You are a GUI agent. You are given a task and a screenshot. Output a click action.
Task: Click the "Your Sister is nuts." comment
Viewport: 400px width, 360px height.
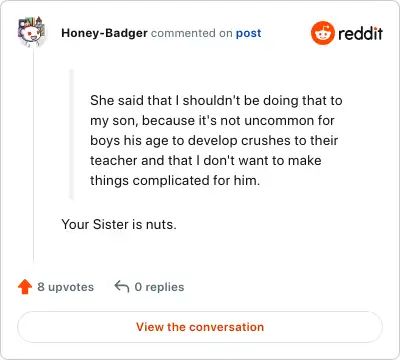click(119, 224)
